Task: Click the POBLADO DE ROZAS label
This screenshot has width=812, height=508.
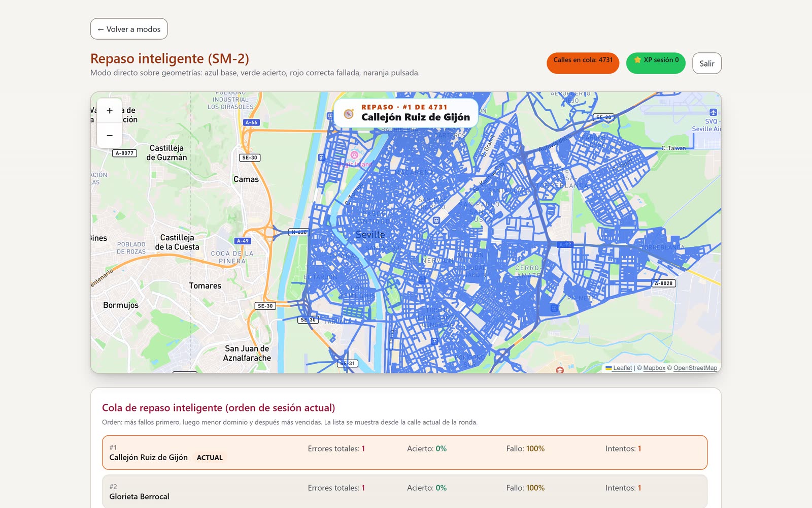Action: pos(131,248)
